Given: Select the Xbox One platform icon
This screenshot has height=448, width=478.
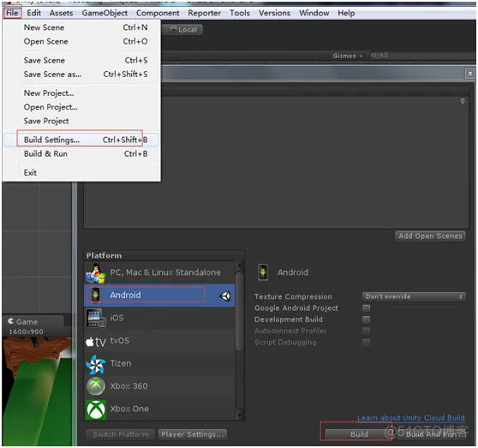Looking at the screenshot, I should pyautogui.click(x=96, y=409).
